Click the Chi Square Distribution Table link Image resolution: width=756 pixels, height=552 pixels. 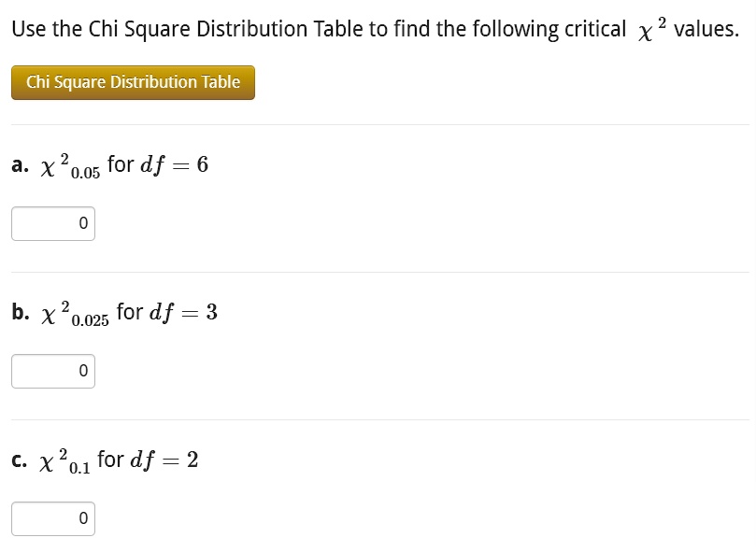(132, 82)
